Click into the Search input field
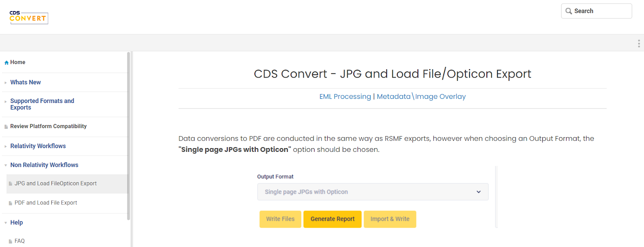This screenshot has height=247, width=644. [x=596, y=11]
